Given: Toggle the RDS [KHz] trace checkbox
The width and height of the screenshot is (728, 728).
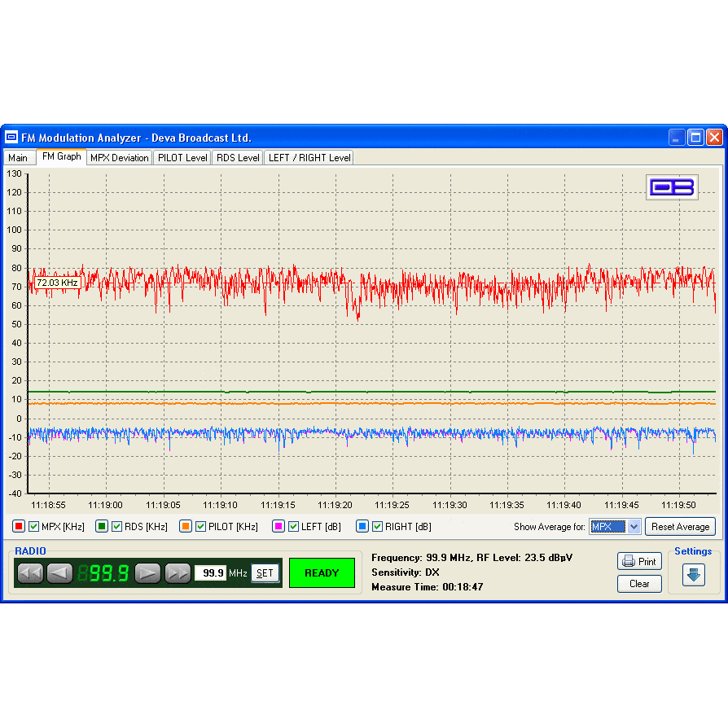Looking at the screenshot, I should tap(116, 527).
